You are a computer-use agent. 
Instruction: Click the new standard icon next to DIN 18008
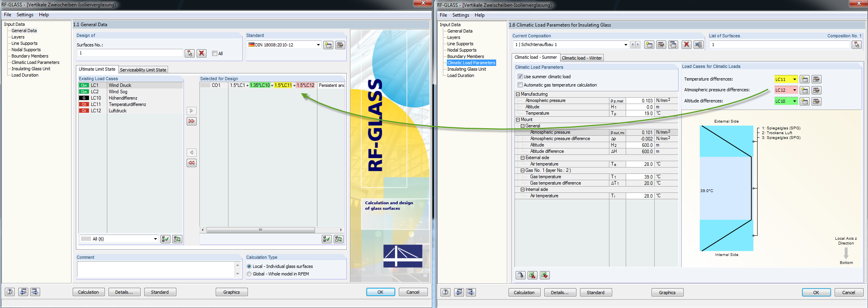click(328, 45)
